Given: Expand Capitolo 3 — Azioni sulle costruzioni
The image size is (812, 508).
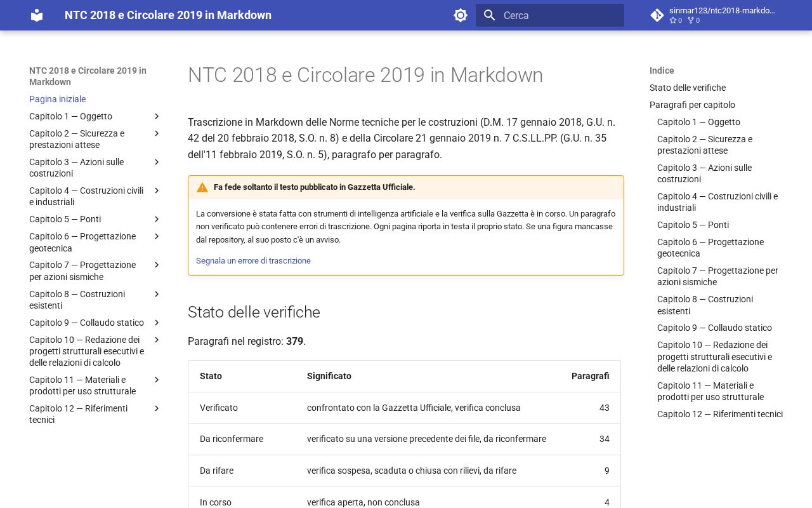Looking at the screenshot, I should 157,162.
